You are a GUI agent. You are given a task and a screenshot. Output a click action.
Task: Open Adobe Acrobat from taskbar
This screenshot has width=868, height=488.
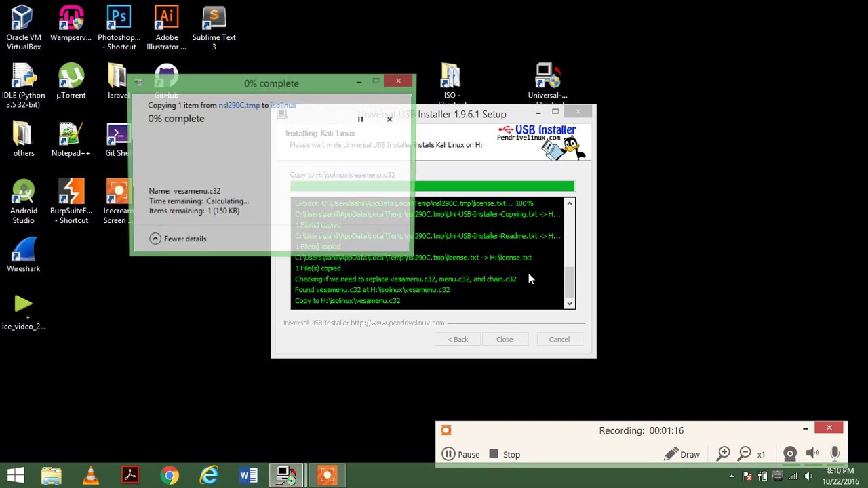pyautogui.click(x=130, y=475)
